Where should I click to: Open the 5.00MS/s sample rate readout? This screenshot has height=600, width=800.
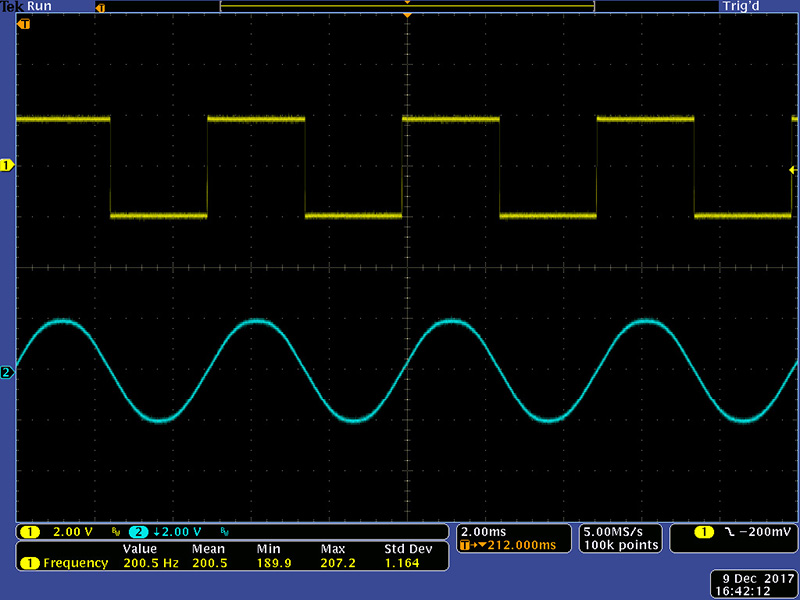click(x=621, y=530)
